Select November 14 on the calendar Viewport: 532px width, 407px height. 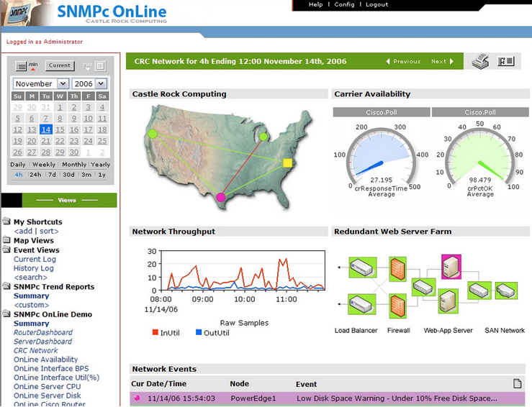click(x=46, y=129)
